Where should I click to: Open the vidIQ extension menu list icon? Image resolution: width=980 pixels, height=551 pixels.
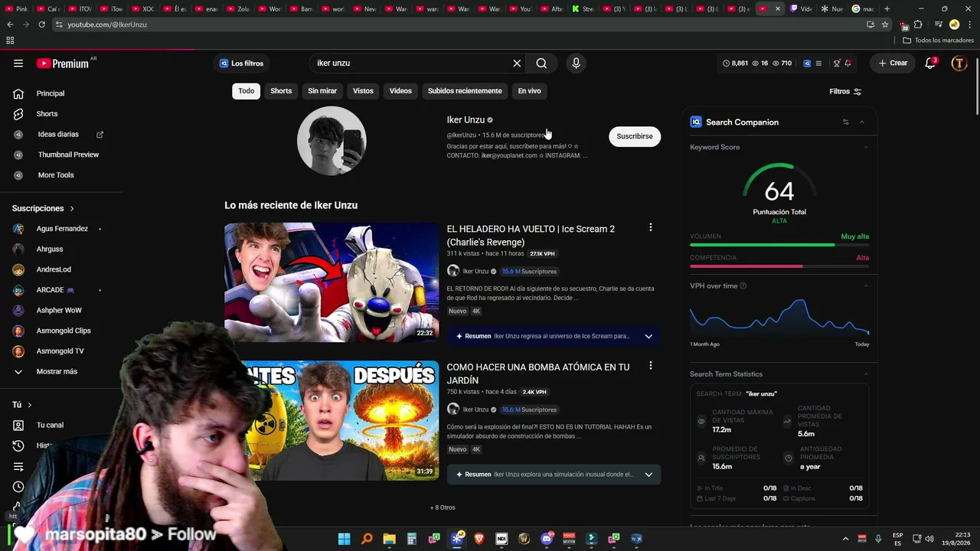818,64
